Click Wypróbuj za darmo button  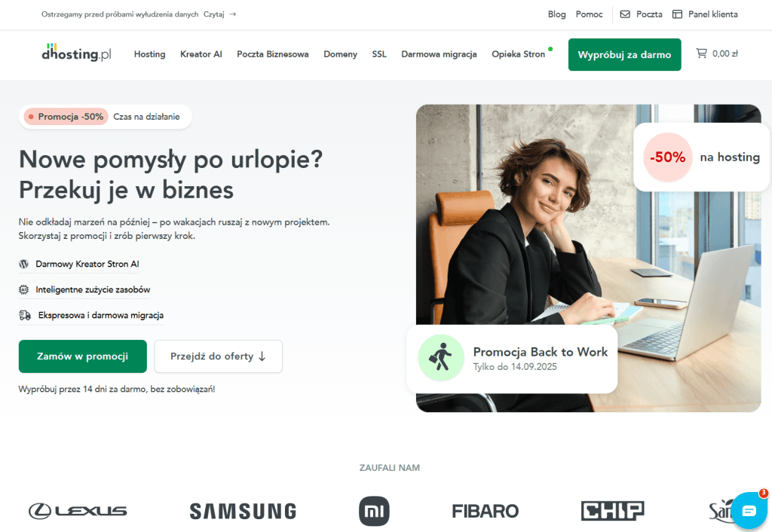click(624, 54)
